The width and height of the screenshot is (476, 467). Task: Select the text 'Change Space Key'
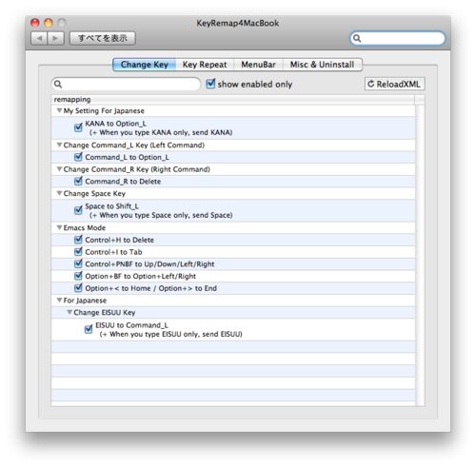click(94, 193)
